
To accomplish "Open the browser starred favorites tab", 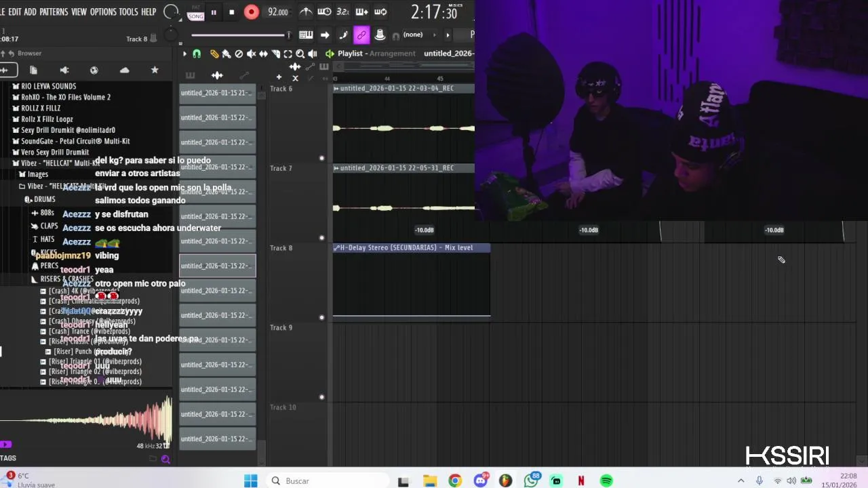I will tap(155, 70).
